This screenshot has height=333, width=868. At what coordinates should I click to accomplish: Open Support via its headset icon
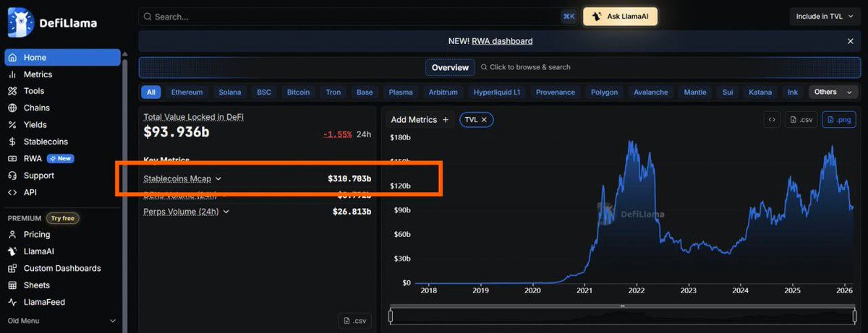click(12, 176)
